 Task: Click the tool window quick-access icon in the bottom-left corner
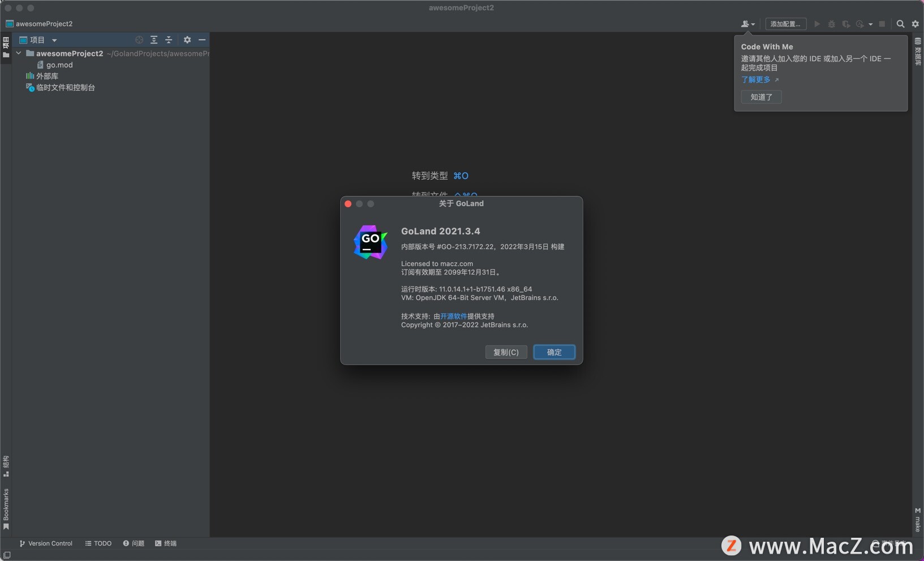[x=7, y=555]
